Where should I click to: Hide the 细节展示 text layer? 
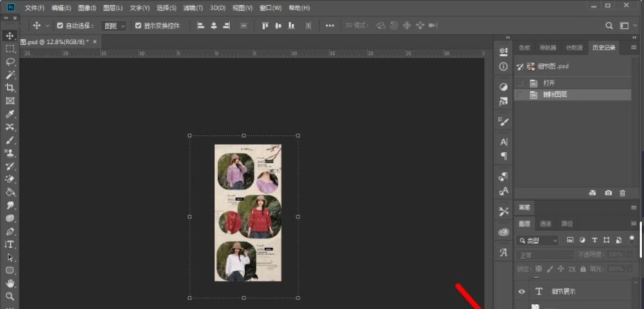pyautogui.click(x=522, y=291)
